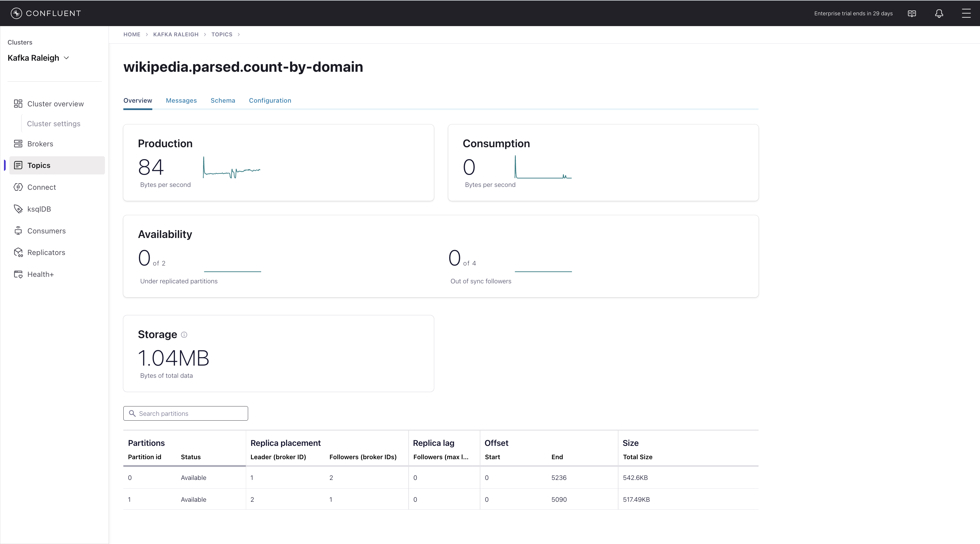The height and width of the screenshot is (544, 980).
Task: Open the hamburger menu icon
Action: (x=966, y=14)
